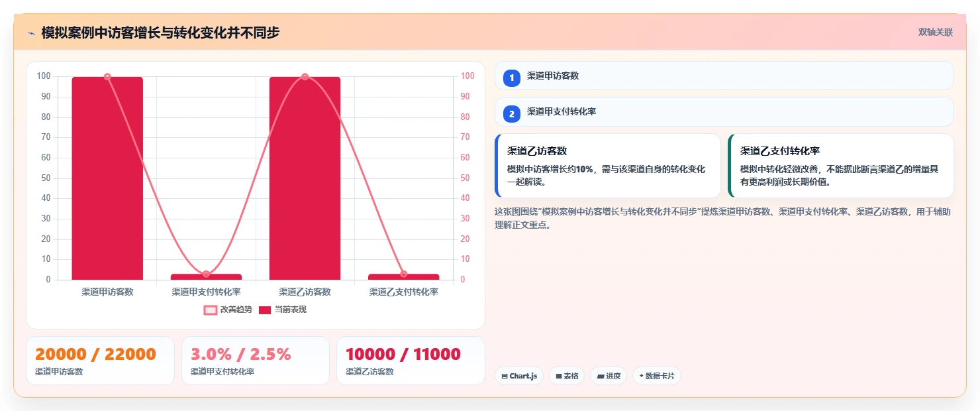Click the summary paragraph starting 这张图围绕
This screenshot has width=980, height=411.
point(724,218)
